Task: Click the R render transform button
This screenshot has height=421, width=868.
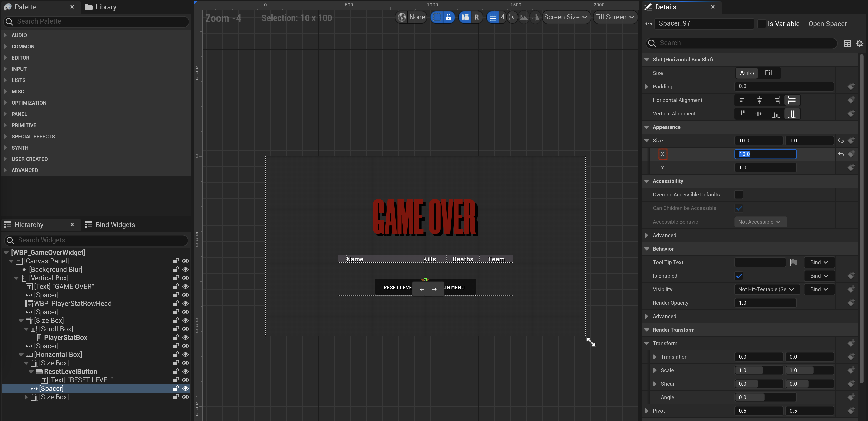Action: click(476, 17)
